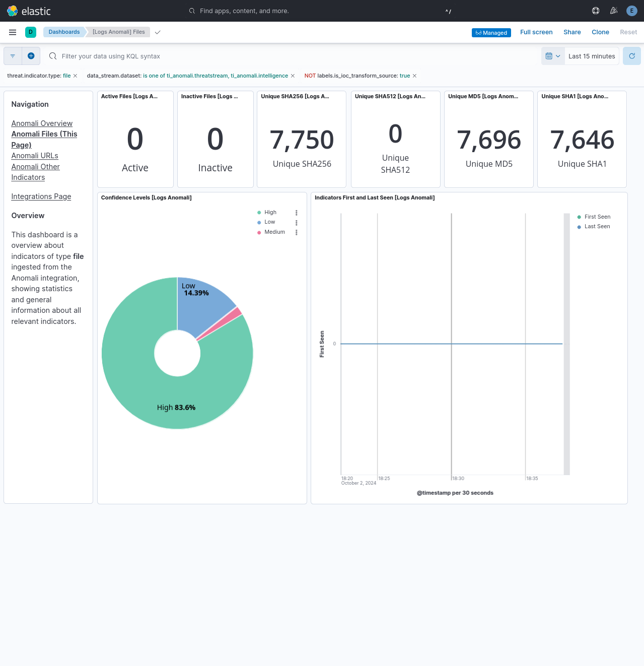Screen dimensions: 644x666
Task: Switch to the Dashboards breadcrumb
Action: coord(64,32)
